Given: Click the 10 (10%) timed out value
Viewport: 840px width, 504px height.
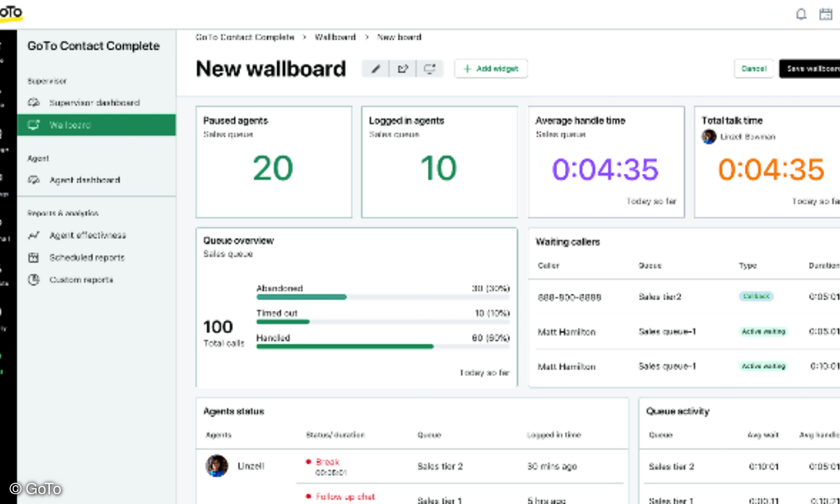Looking at the screenshot, I should click(x=492, y=313).
